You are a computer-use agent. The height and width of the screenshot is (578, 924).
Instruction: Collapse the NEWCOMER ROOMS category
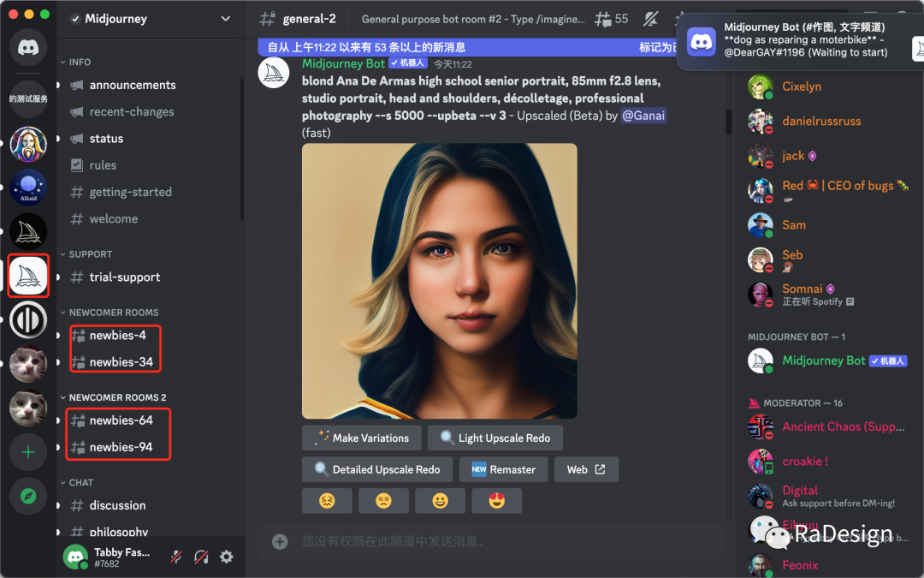coord(110,313)
